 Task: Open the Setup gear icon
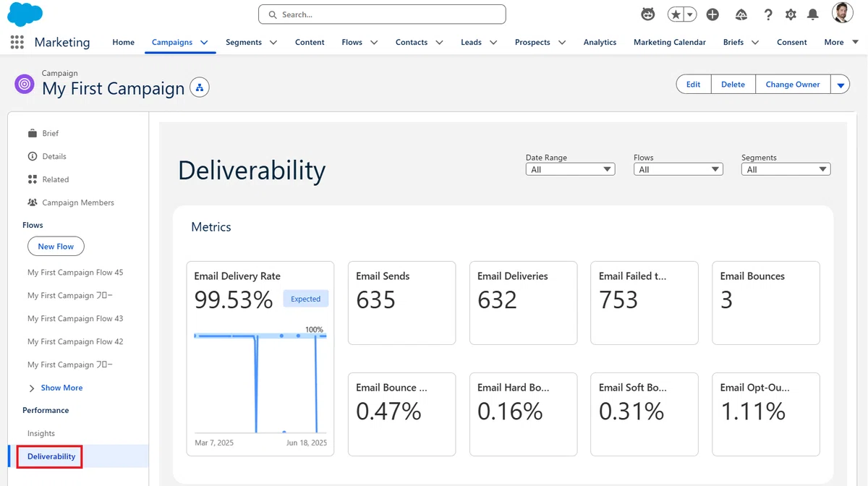[x=791, y=14]
